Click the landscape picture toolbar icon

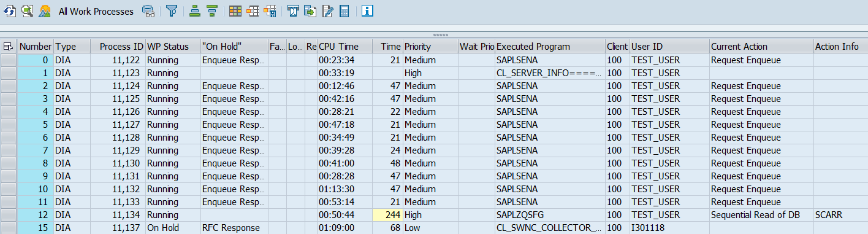click(x=44, y=11)
